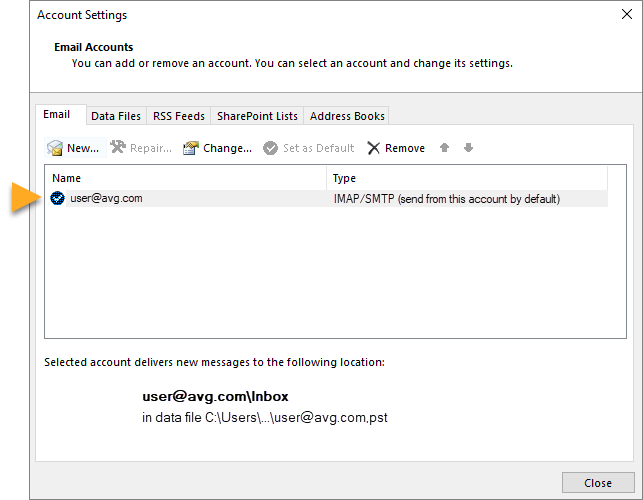
Task: Select the user@avg.com account name
Action: tap(106, 198)
